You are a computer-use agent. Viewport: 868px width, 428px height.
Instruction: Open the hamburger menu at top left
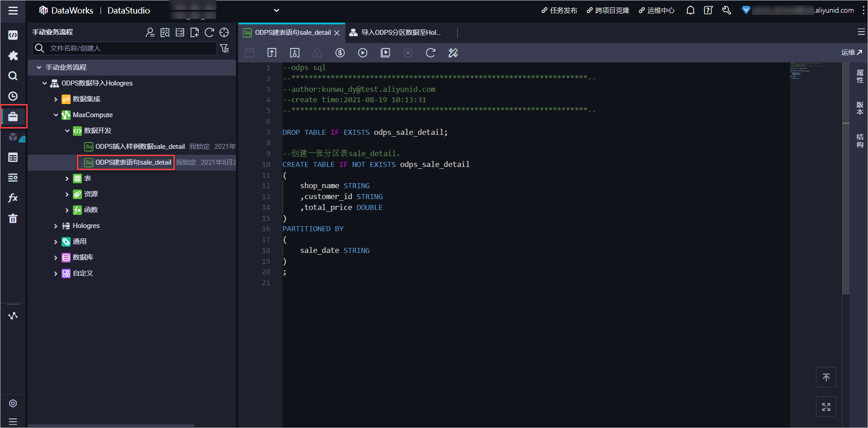13,10
